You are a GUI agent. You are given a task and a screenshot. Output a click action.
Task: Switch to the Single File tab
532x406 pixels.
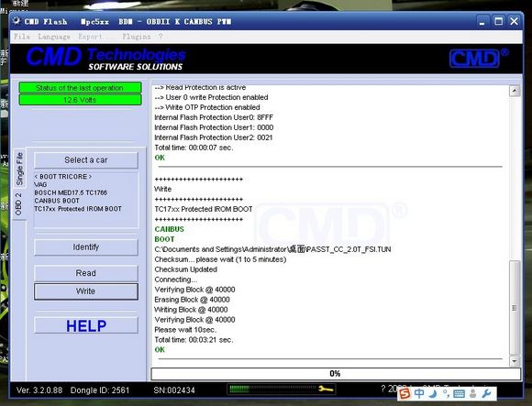pyautogui.click(x=19, y=169)
